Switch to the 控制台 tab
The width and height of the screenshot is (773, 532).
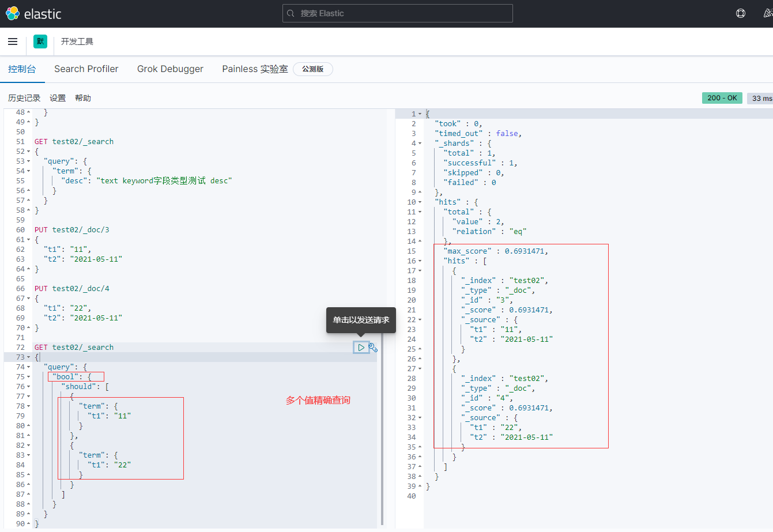click(x=22, y=69)
